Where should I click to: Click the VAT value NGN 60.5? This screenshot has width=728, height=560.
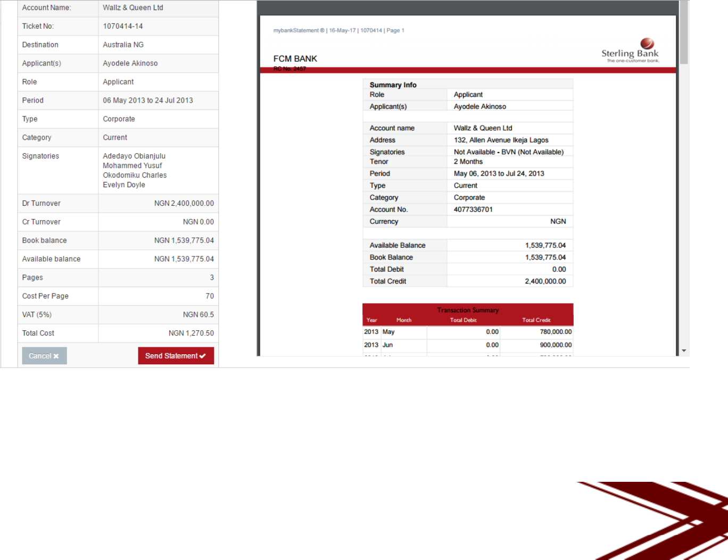coord(198,315)
